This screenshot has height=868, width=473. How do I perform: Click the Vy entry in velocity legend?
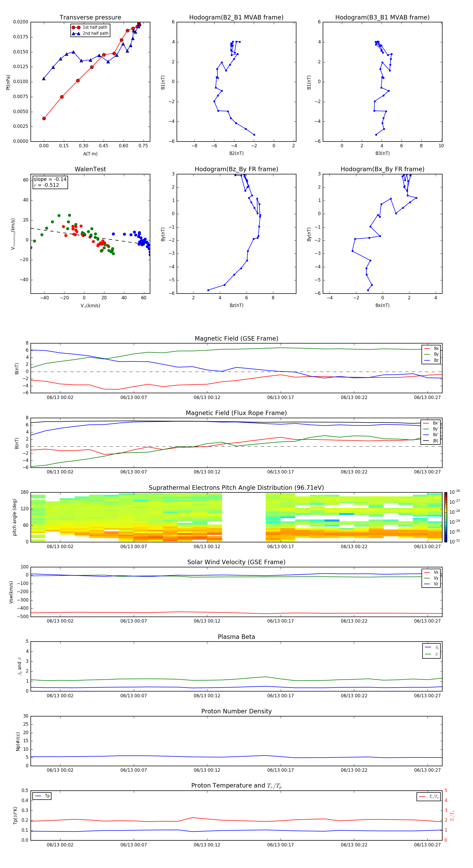pyautogui.click(x=431, y=578)
